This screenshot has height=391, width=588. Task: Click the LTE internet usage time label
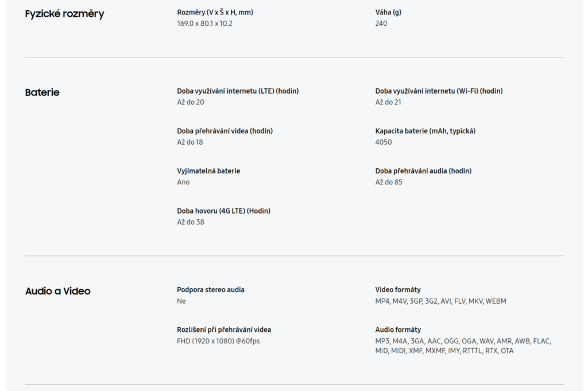coord(238,91)
